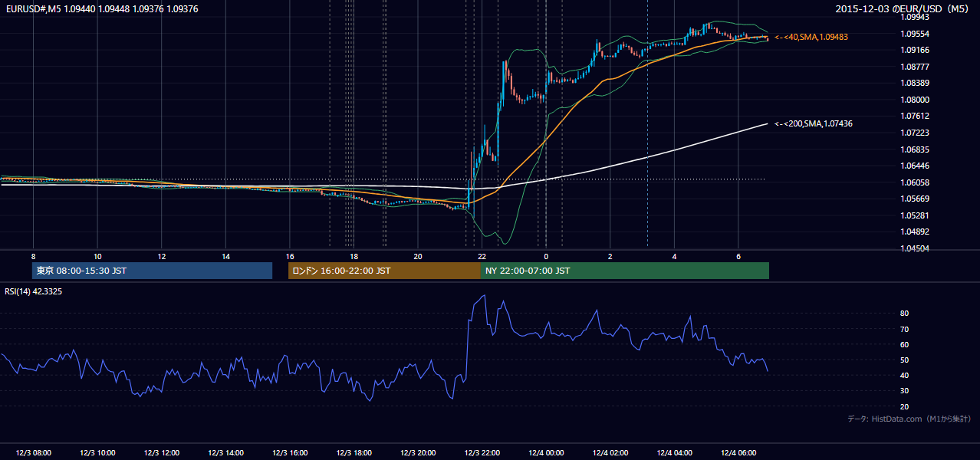Click the 12/3 16:00 time axis label

point(289,452)
